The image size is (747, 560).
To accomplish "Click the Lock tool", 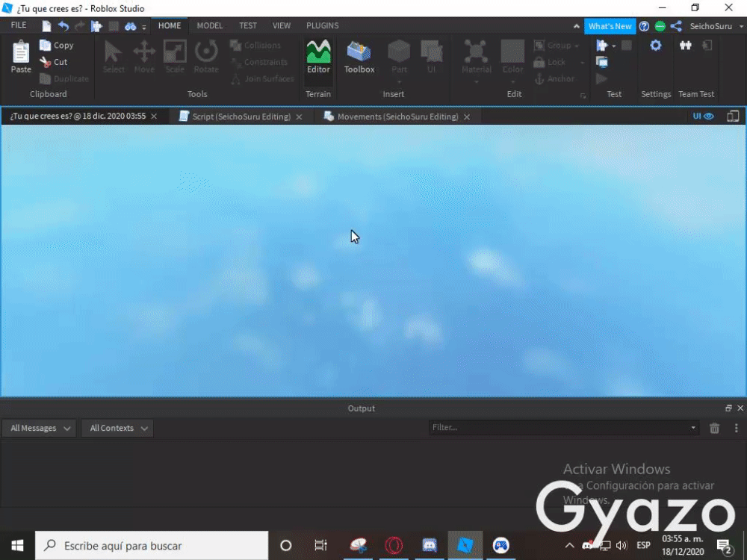I will (551, 62).
